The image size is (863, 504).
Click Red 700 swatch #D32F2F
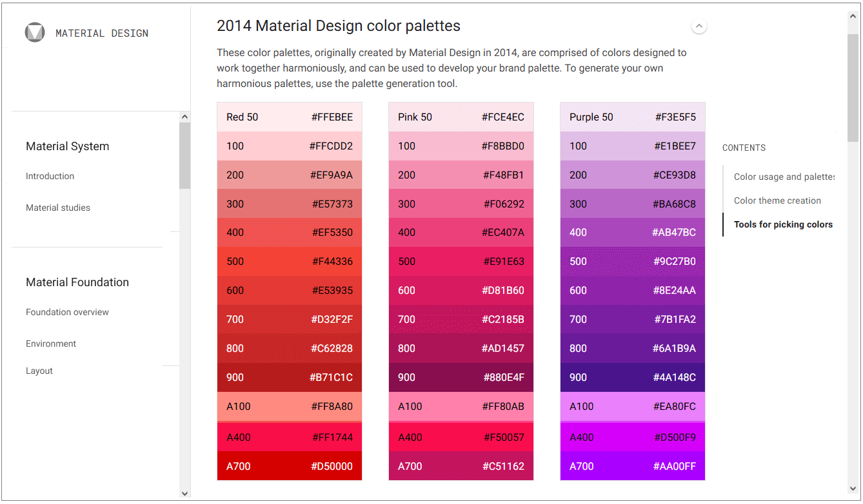[x=290, y=319]
